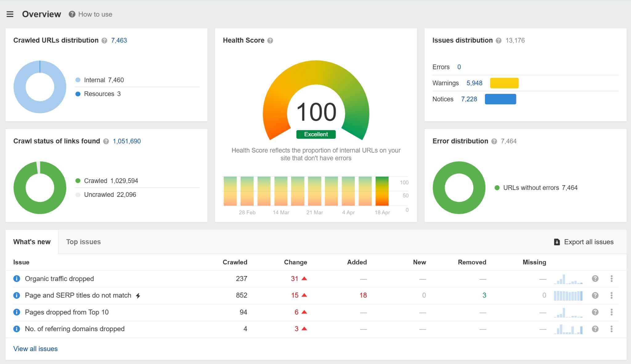
Task: Click the 5,948 Warnings count link
Action: 475,83
